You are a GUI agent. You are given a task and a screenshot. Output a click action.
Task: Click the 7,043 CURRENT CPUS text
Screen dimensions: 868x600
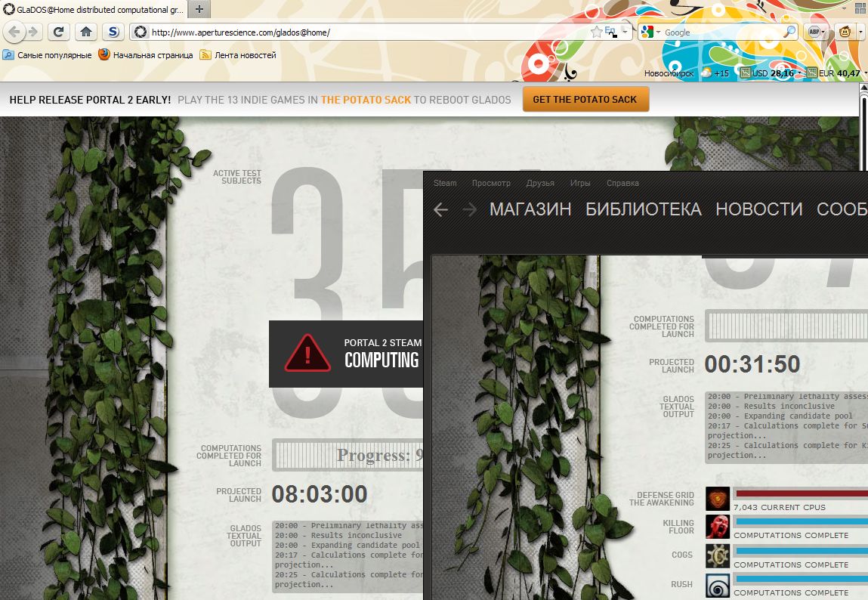pyautogui.click(x=780, y=507)
